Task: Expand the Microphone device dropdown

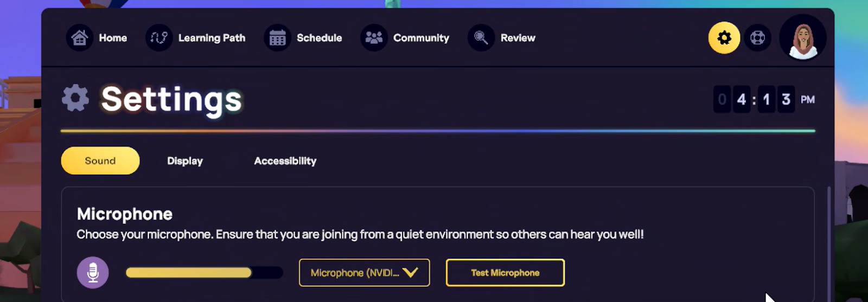Action: pyautogui.click(x=355, y=273)
